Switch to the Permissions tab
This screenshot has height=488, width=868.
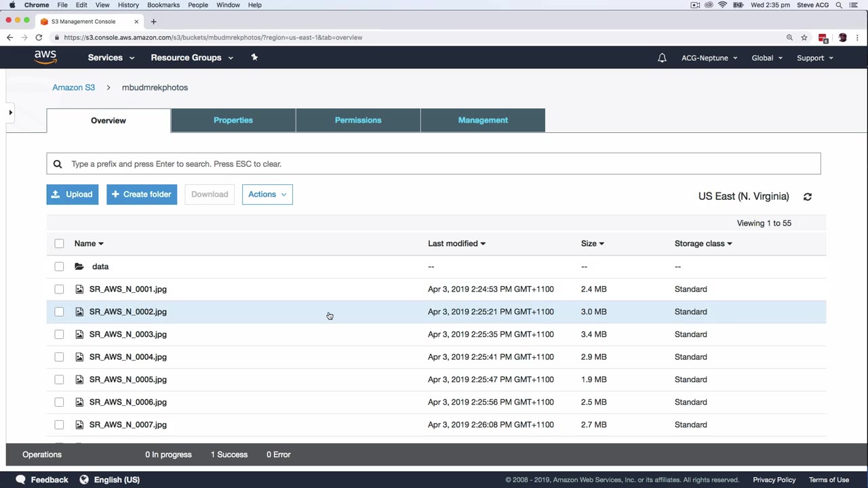pyautogui.click(x=358, y=120)
